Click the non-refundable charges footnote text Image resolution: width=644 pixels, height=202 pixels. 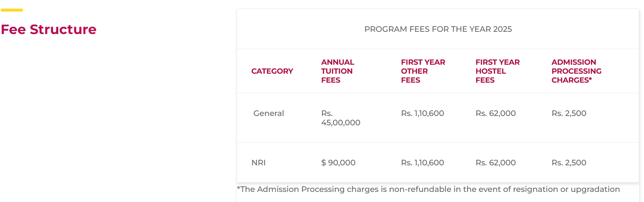[428, 189]
